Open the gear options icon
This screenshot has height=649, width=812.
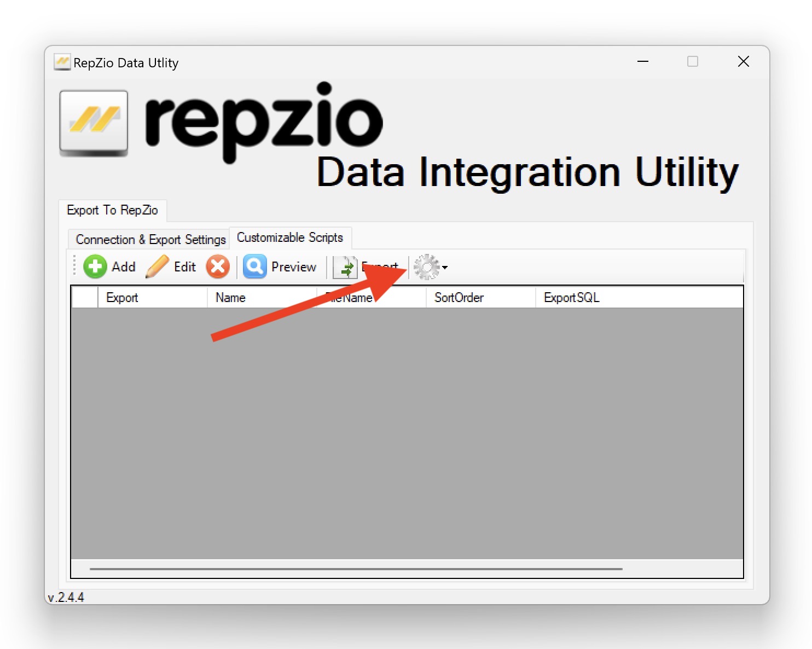[x=426, y=267]
